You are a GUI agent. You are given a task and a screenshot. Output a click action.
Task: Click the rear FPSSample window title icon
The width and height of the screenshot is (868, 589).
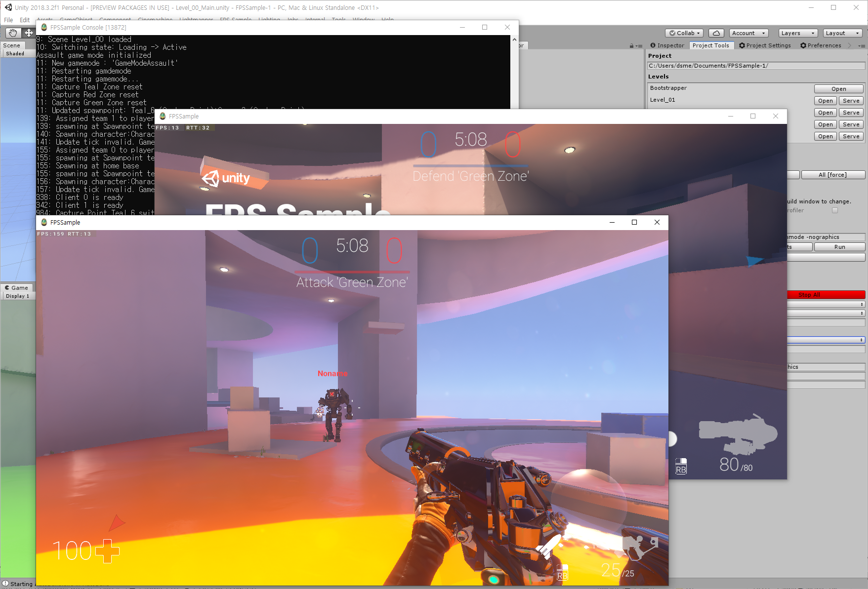pos(163,116)
